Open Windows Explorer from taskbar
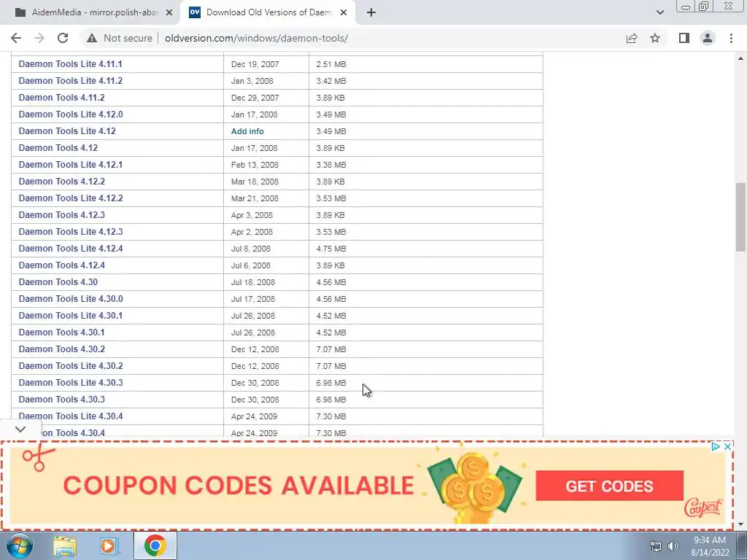 point(65,546)
